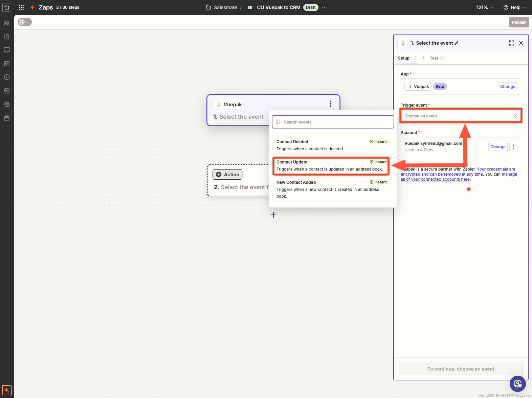This screenshot has width=532, height=398.
Task: Expand the Zap name chevron menu
Action: tap(324, 7)
